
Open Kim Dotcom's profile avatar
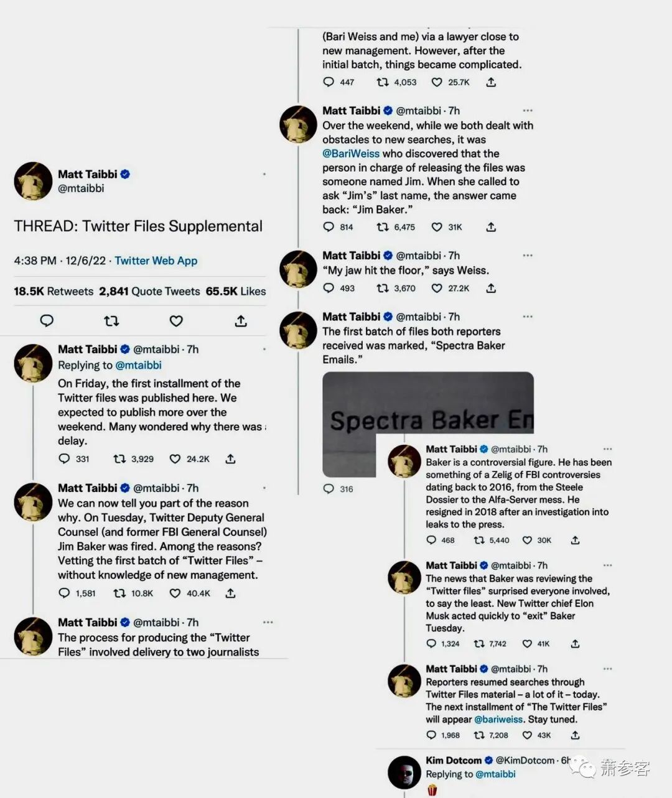coord(404,772)
